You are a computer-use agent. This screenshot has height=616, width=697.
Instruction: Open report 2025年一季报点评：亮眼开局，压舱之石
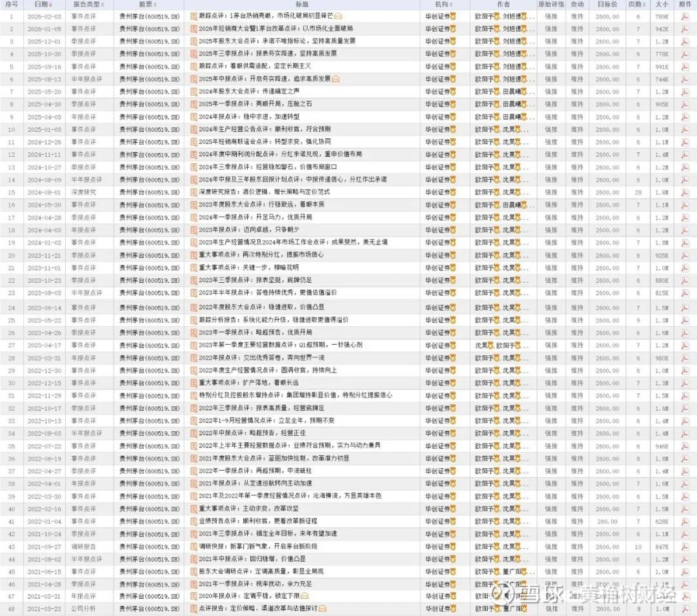click(x=255, y=104)
